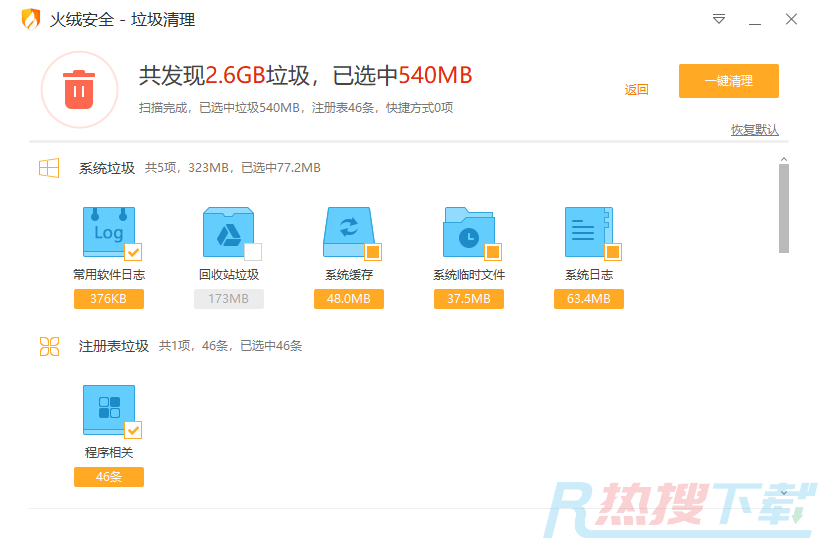Click the 恢复默认 link
Viewport: 818px width, 538px height.
(754, 129)
